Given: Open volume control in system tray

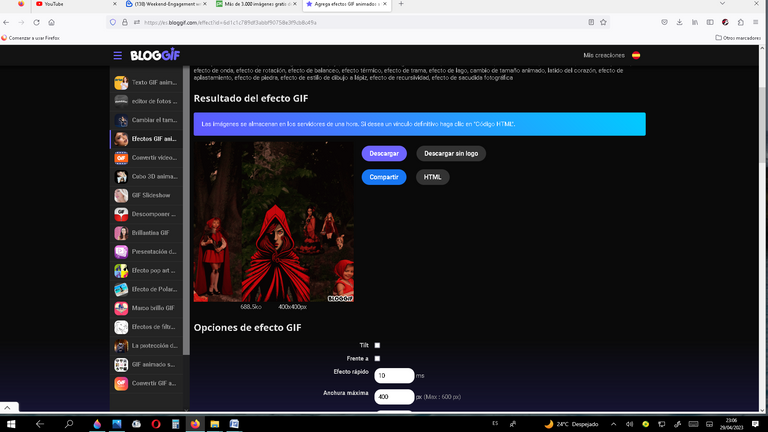Looking at the screenshot, I should pos(629,424).
